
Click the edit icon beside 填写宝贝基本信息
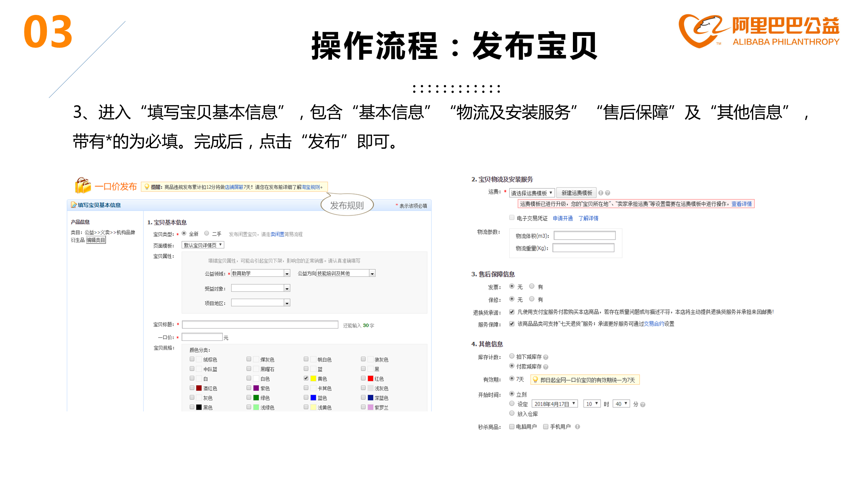(x=74, y=205)
